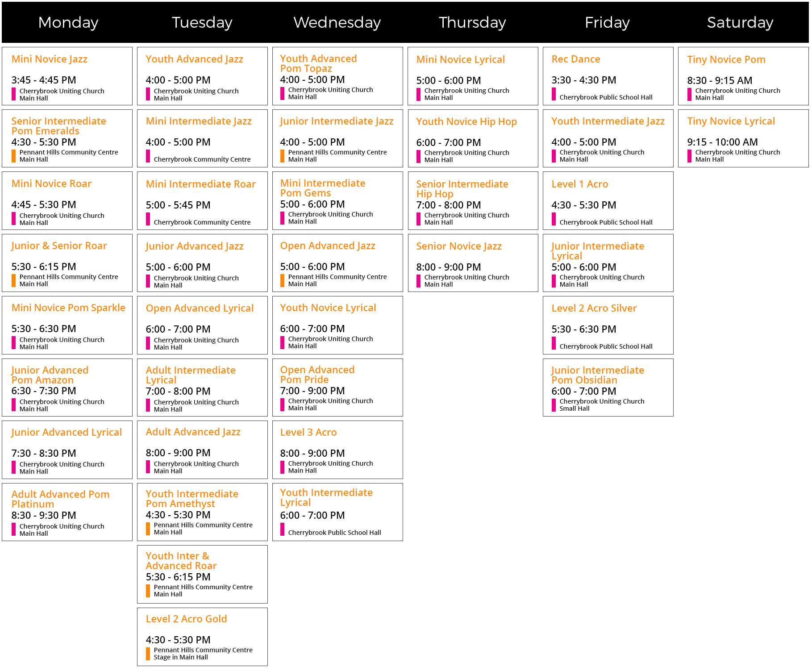Image resolution: width=812 pixels, height=671 pixels.
Task: Click the 3:45 - 4:45 PM time
Action: coord(44,80)
